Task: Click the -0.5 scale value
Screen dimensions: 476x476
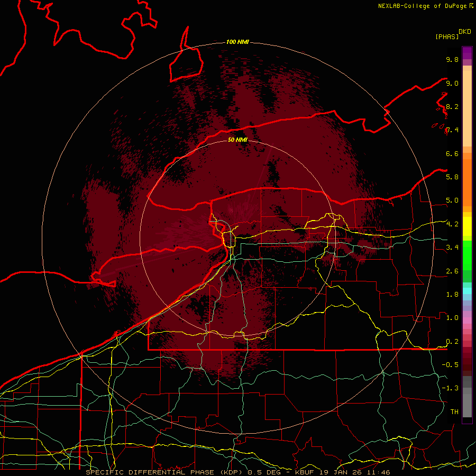Action: (450, 364)
